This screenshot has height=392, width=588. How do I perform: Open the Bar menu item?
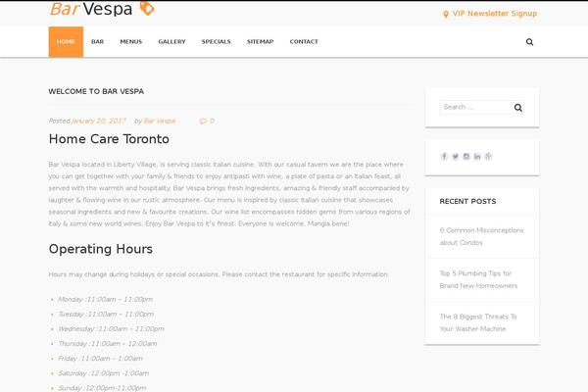point(97,41)
